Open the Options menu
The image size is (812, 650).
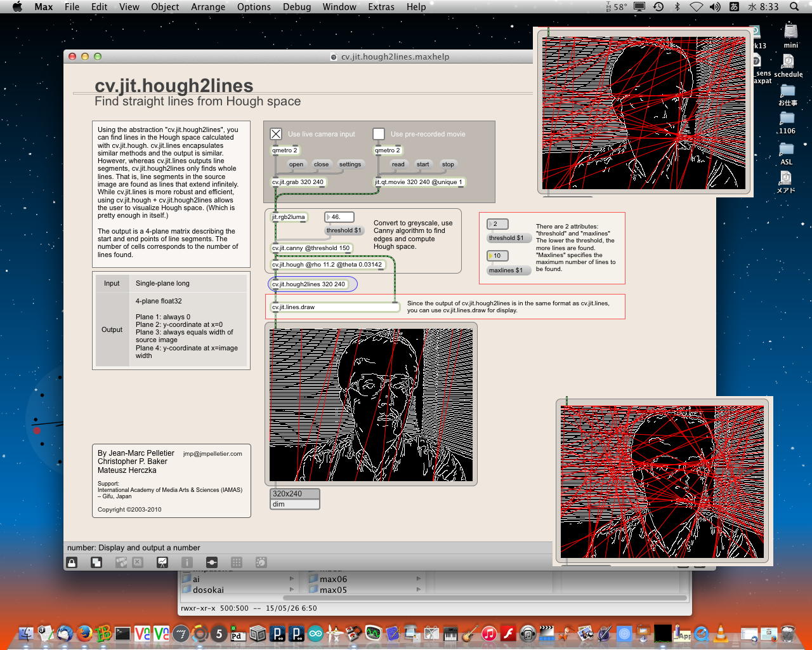254,7
